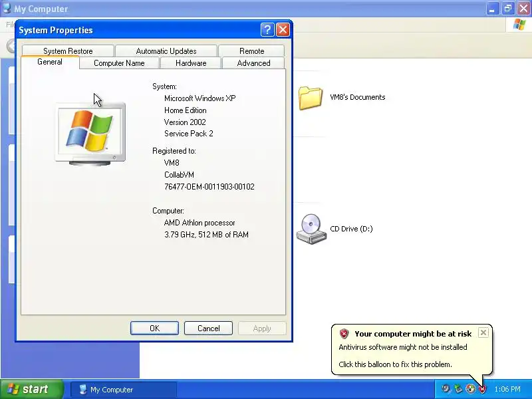Click the 'Service Pack 2' line
The height and width of the screenshot is (399, 532).
tap(189, 134)
